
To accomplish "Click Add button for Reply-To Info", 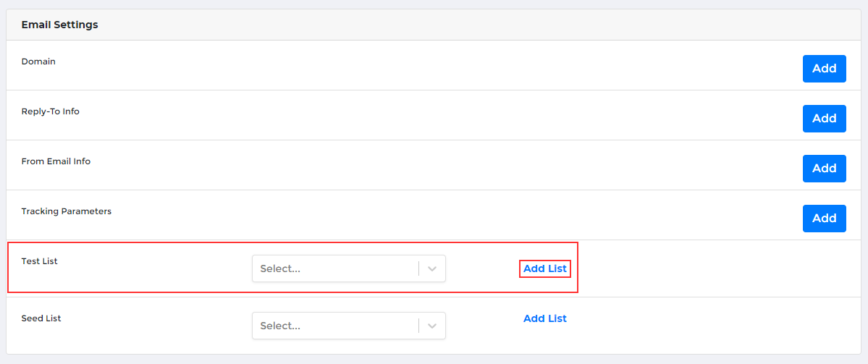I will [824, 119].
